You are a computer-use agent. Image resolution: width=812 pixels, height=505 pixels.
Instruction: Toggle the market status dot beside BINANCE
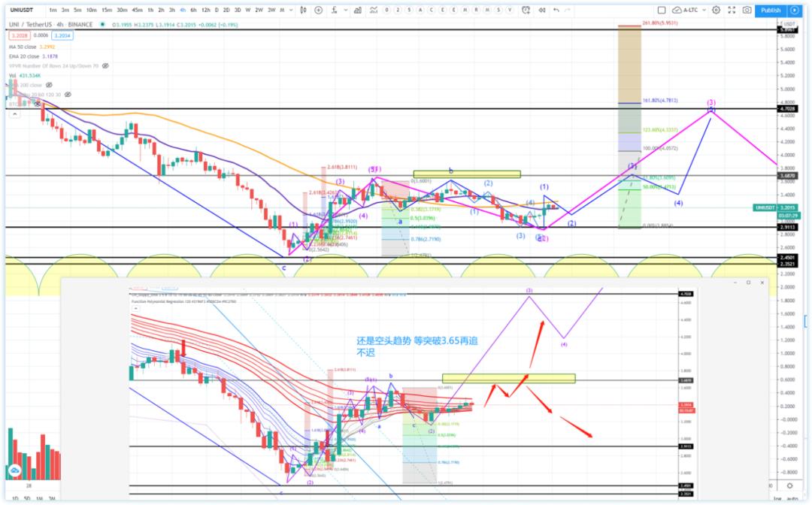point(103,24)
